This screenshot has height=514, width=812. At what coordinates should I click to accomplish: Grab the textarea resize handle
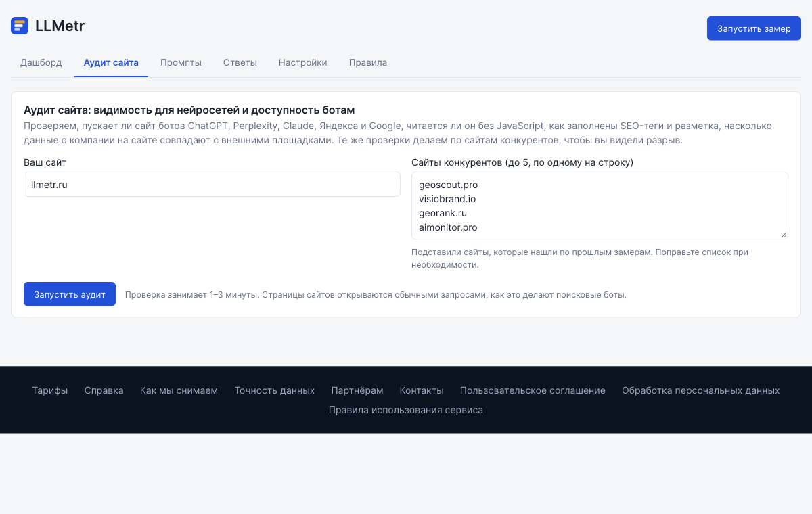pyautogui.click(x=784, y=235)
